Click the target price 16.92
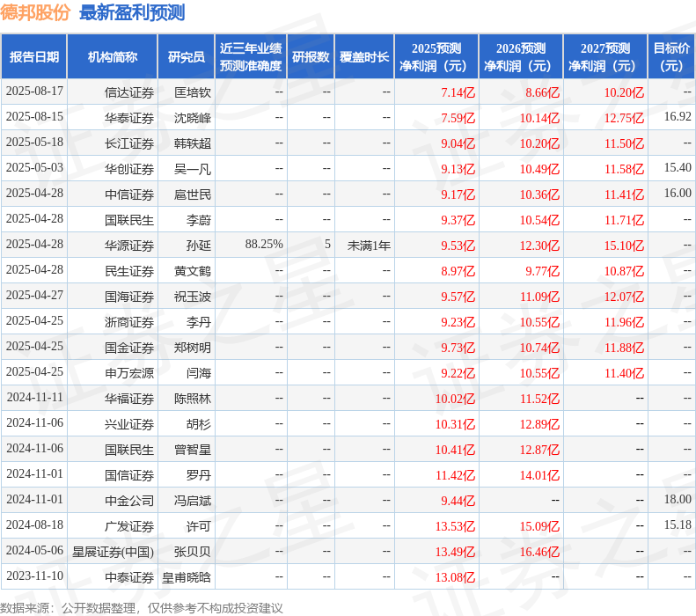This screenshot has height=616, width=696. pos(678,117)
